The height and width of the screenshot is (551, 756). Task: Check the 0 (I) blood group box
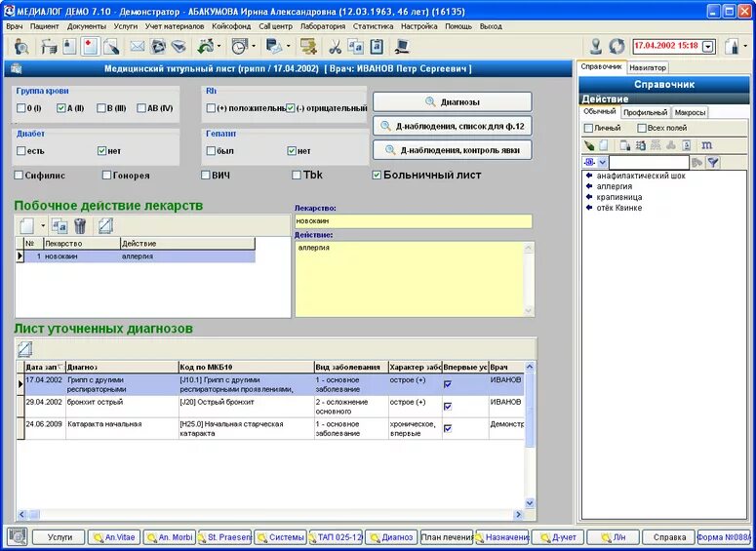(x=20, y=108)
